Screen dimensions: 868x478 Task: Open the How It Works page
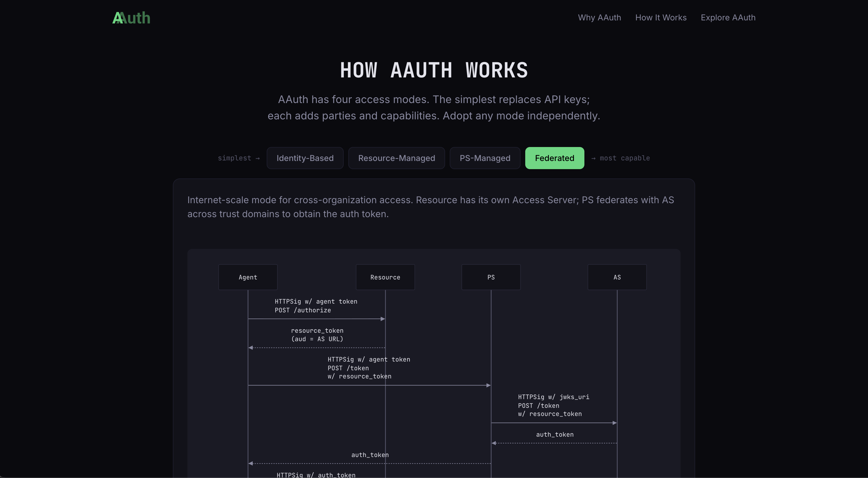point(660,17)
